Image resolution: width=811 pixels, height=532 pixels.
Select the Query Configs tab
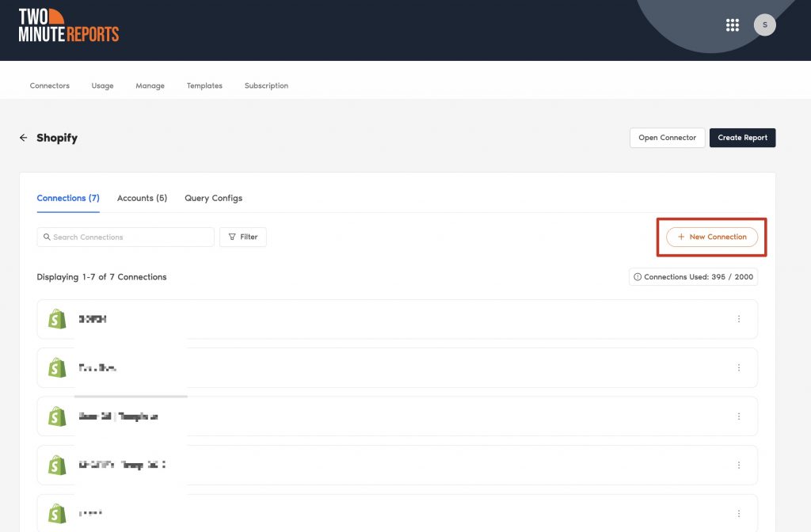(213, 198)
